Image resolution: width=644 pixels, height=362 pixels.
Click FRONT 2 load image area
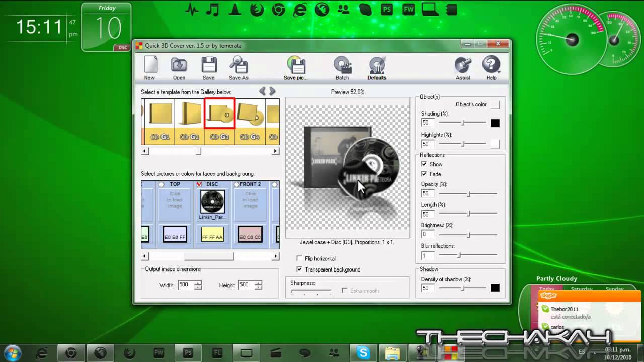[x=250, y=205]
